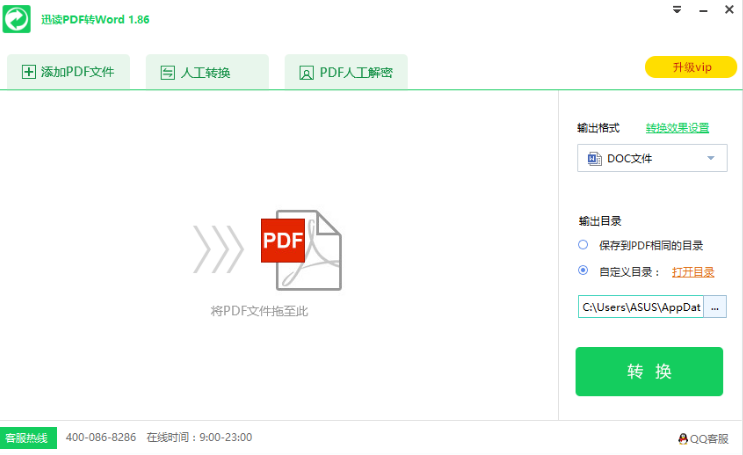Click the 将PDF文件拖至此 text

[x=259, y=311]
